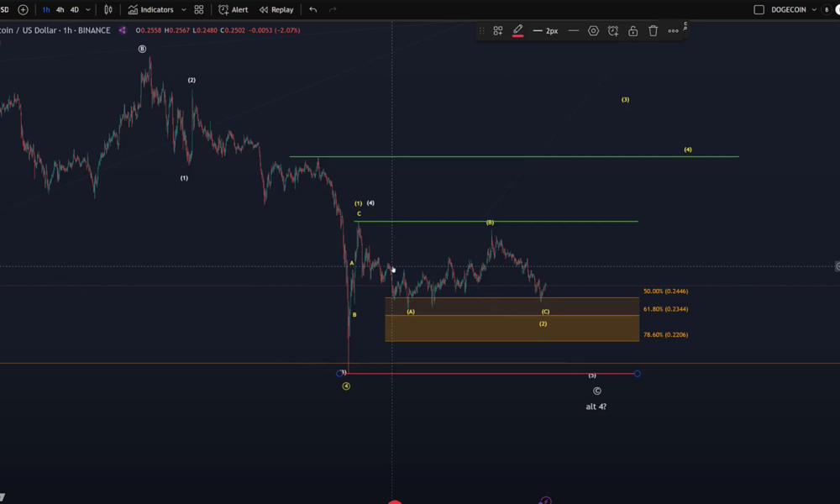This screenshot has height=504, width=840.
Task: Start bar Replay mode
Action: pos(276,10)
